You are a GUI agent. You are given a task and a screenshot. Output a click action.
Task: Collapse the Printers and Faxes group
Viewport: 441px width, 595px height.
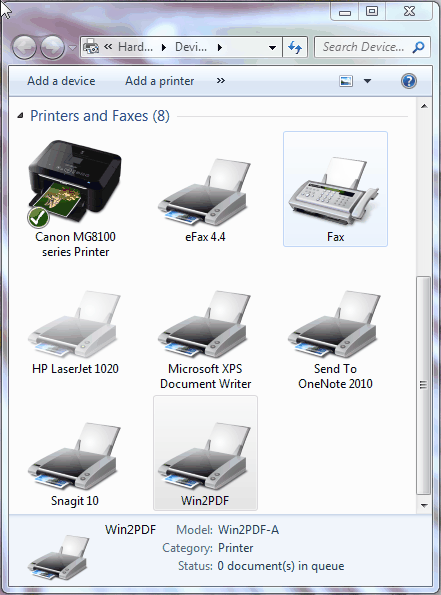click(x=20, y=115)
